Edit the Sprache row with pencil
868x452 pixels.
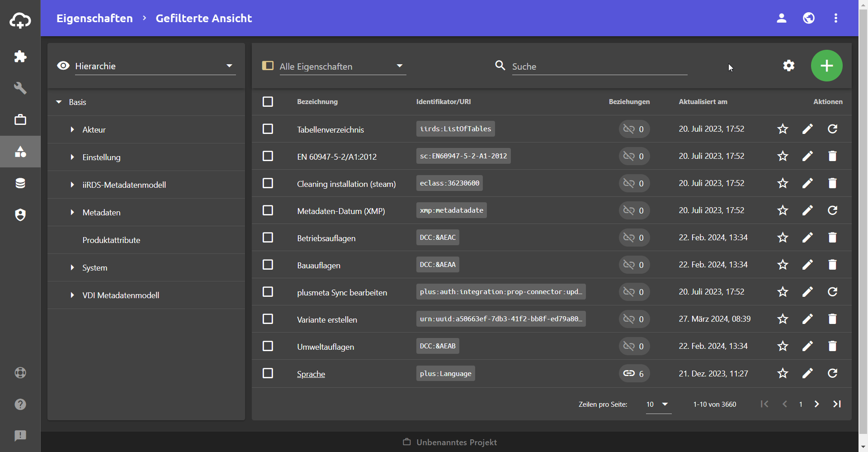(x=807, y=373)
